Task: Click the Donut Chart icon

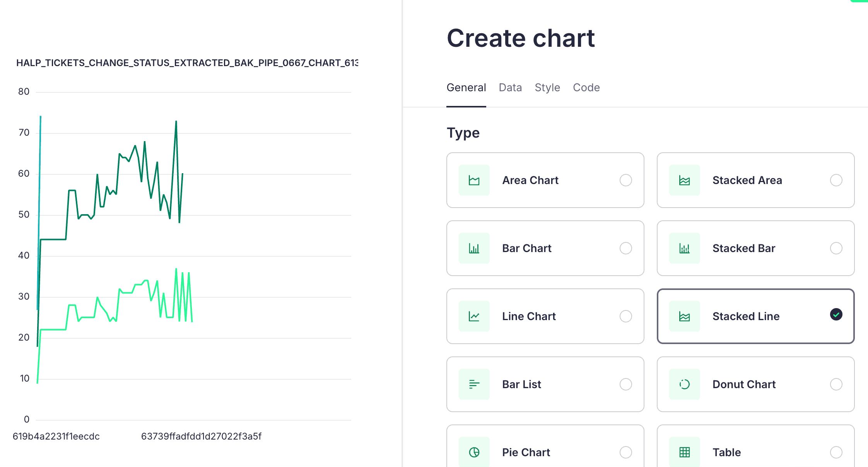Action: (x=684, y=384)
